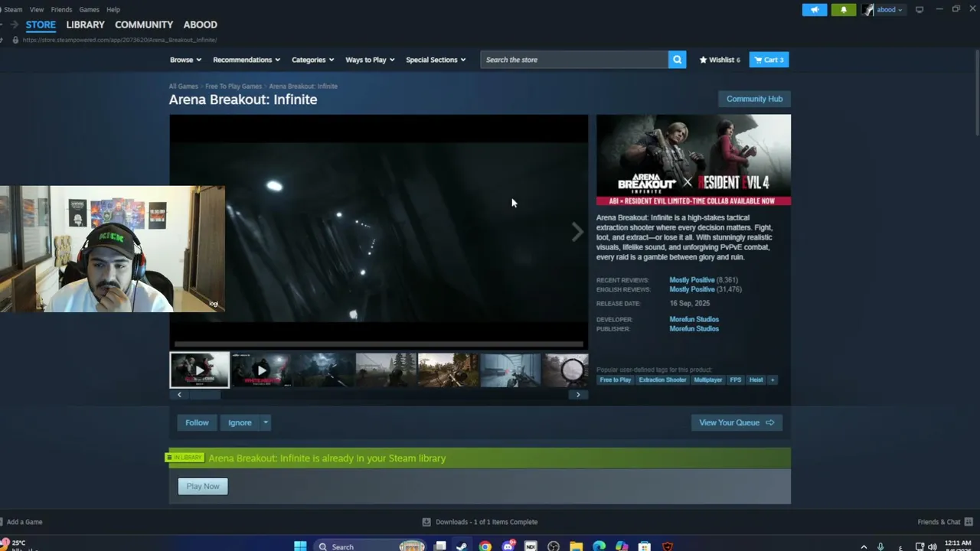Image resolution: width=980 pixels, height=551 pixels.
Task: Click the Big Picture mode monitor icon
Action: coord(920,10)
